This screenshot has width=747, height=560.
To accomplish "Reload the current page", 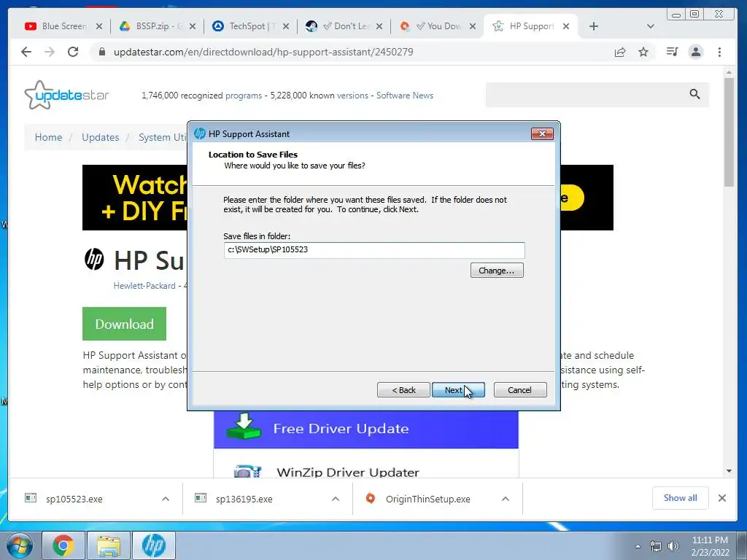I will pos(73,52).
